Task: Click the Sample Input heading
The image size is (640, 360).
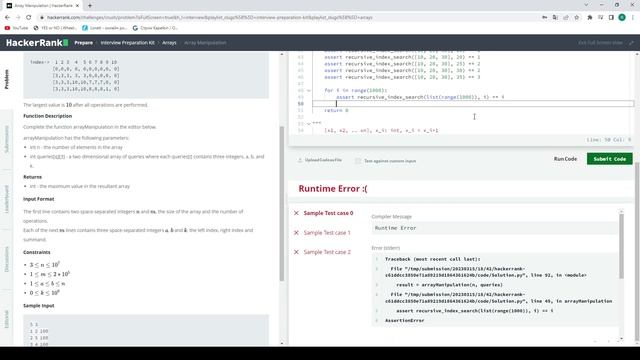Action: coord(38,305)
